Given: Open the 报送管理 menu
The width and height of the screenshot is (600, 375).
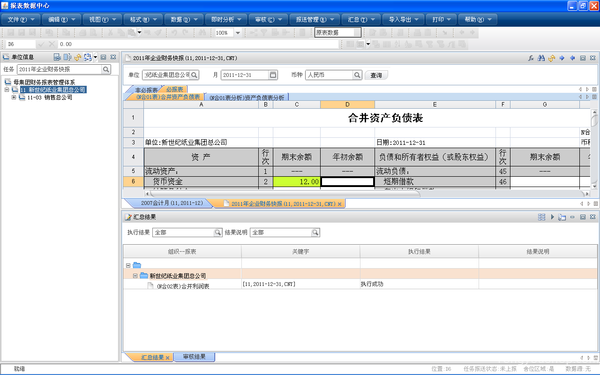Looking at the screenshot, I should point(314,19).
